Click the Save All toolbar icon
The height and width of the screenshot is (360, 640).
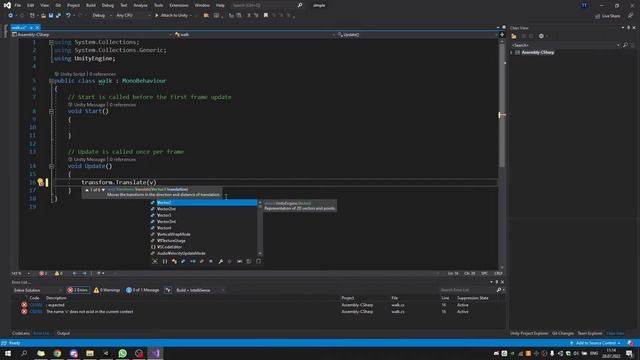[58, 16]
